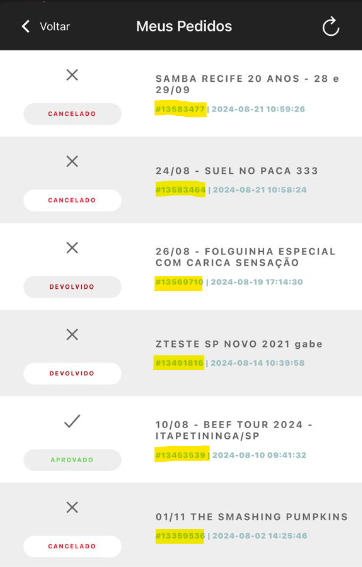Open Beef Tour 2024 Itapetininga order
362x567 pixels.
click(x=234, y=430)
